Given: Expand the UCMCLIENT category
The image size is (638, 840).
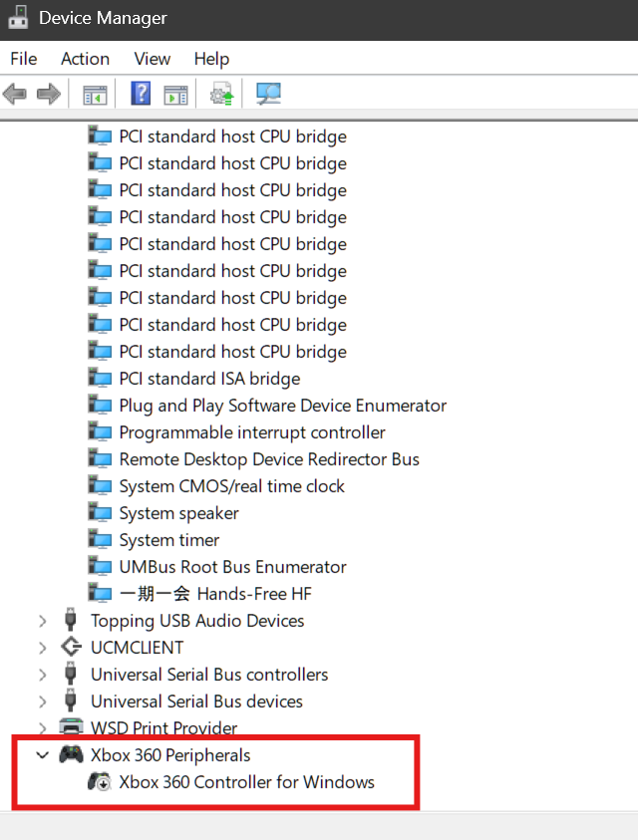Looking at the screenshot, I should (x=42, y=648).
